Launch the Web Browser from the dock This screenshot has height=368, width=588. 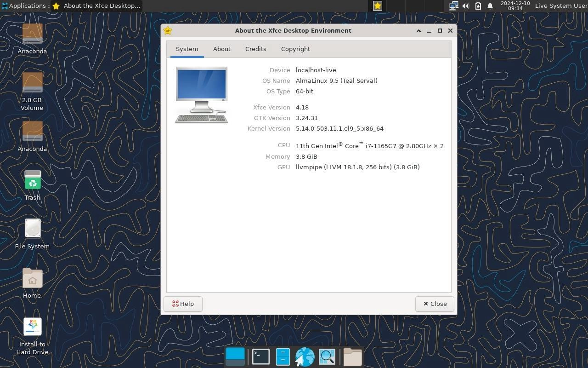coord(305,356)
